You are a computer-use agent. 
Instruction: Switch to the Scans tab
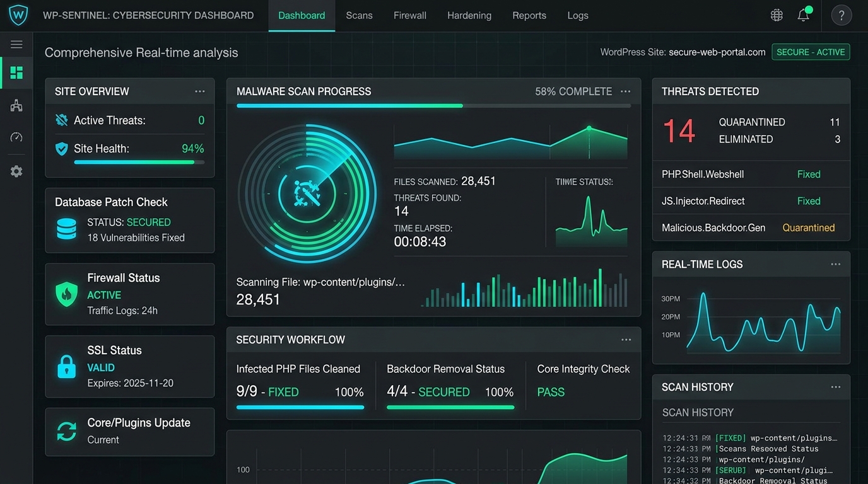click(359, 15)
